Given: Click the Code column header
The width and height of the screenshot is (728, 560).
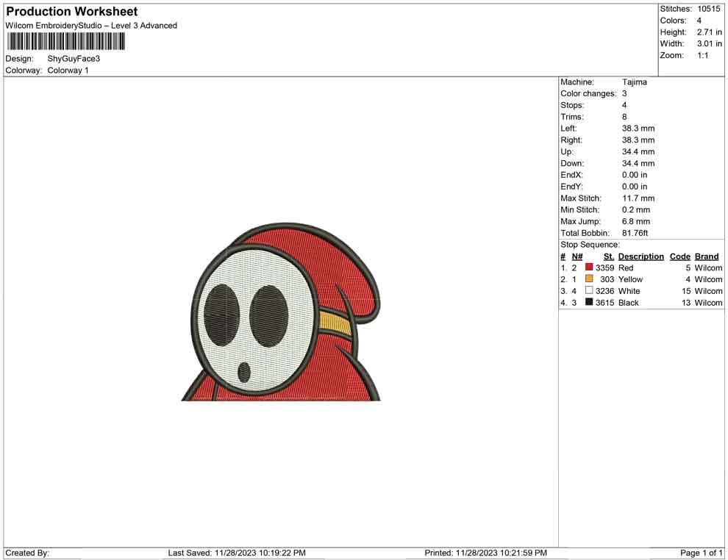Looking at the screenshot, I should pos(679,256).
